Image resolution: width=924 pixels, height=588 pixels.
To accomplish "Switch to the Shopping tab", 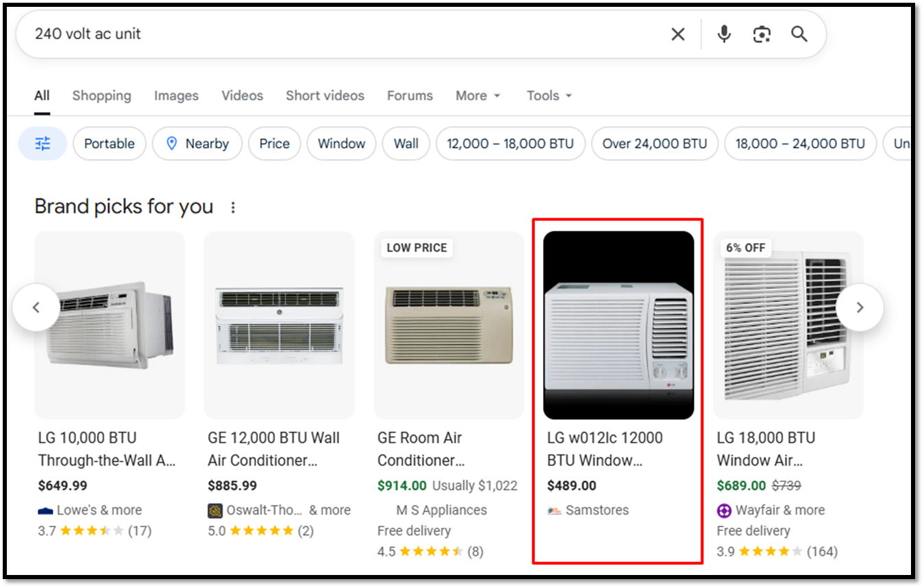I will pos(101,96).
